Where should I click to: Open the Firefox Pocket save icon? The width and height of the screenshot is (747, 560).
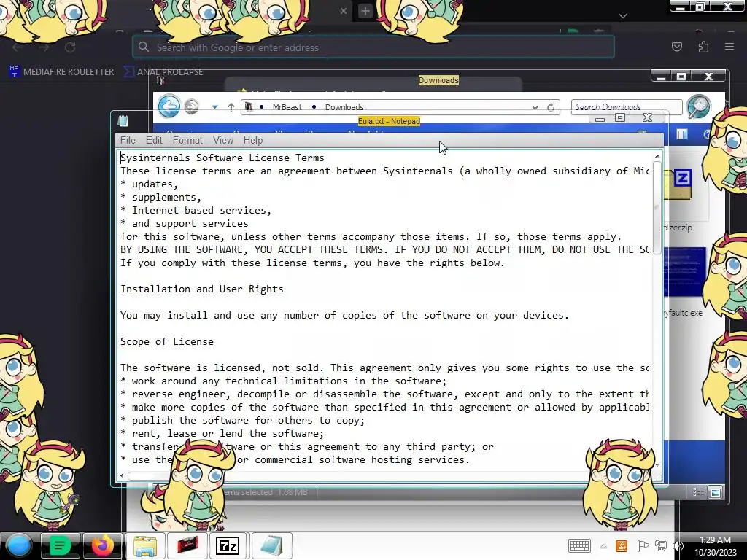click(x=676, y=47)
